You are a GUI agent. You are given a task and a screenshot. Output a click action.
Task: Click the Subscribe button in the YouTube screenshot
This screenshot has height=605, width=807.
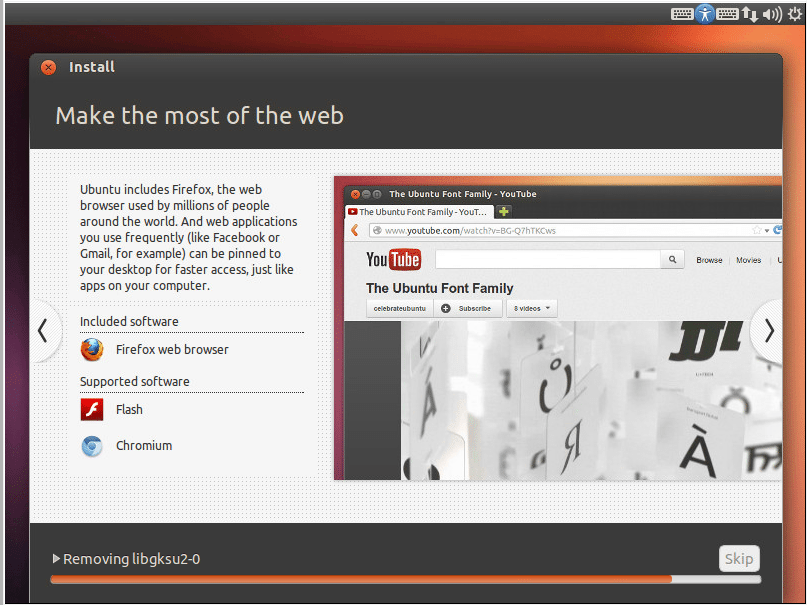point(468,309)
